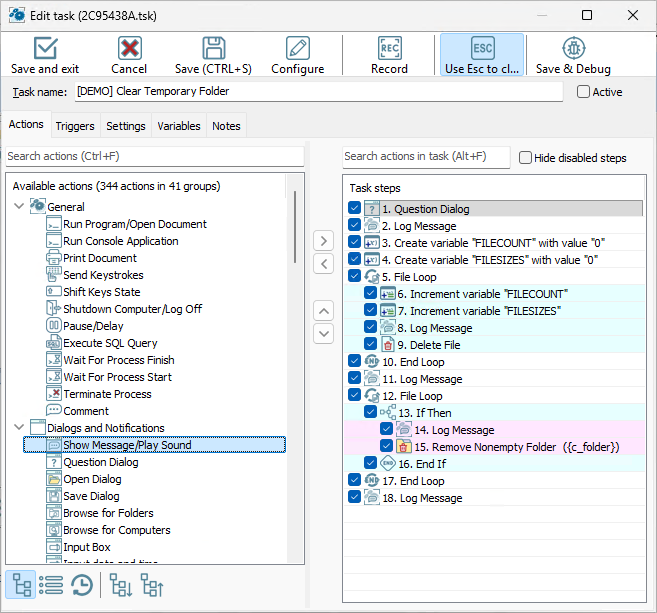Uncheck step 3 Create variable FILECOUNT

point(354,242)
